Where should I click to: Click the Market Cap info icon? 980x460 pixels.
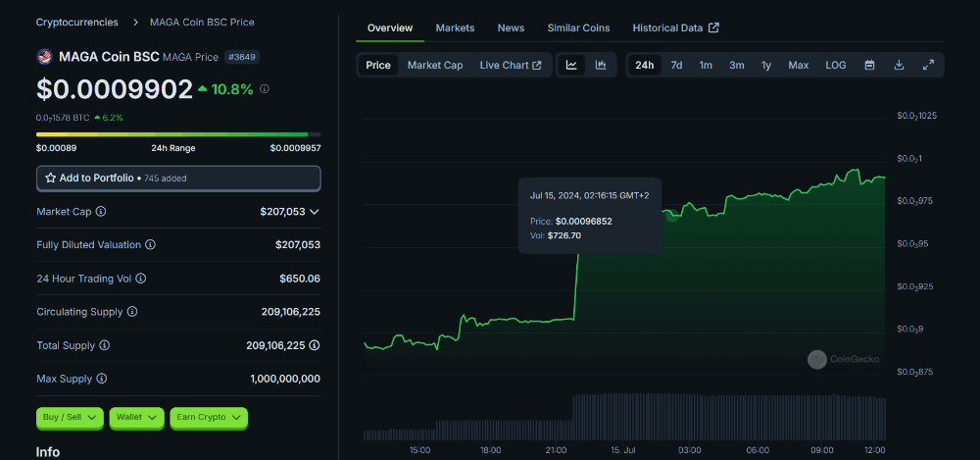[x=101, y=212]
